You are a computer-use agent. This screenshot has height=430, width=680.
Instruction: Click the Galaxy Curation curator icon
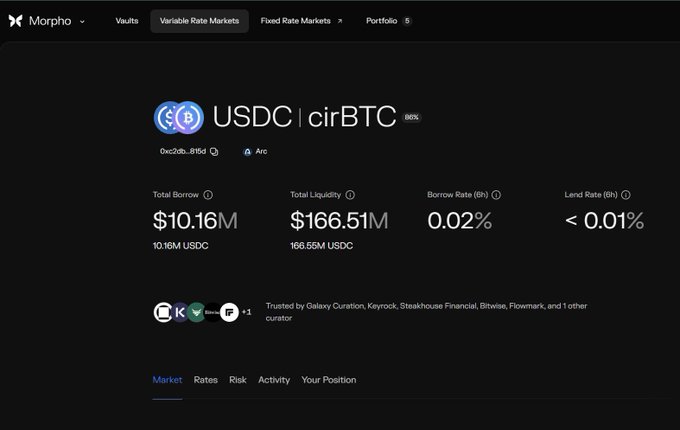coord(163,312)
